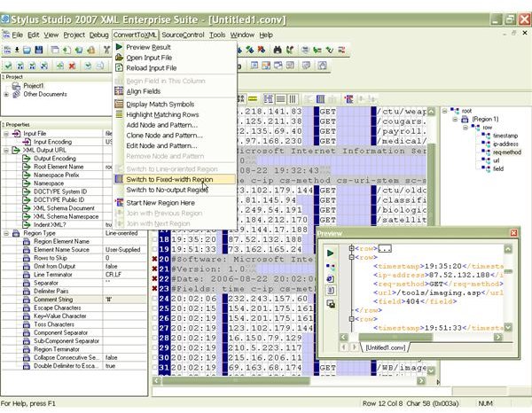Viewport: 532px width, 413px height.
Task: Select ip-address node in schema tree
Action: pyautogui.click(x=505, y=144)
